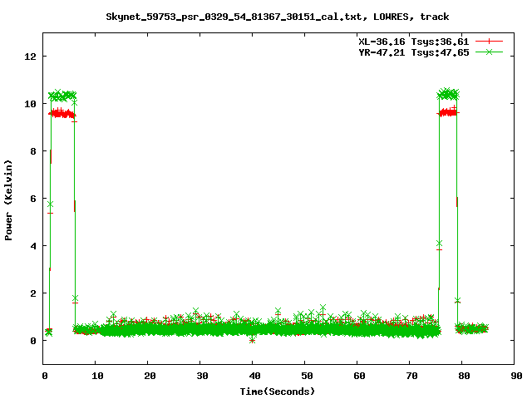Click the 40 tick label on x-axis
The height and width of the screenshot is (399, 532).
coord(254,376)
